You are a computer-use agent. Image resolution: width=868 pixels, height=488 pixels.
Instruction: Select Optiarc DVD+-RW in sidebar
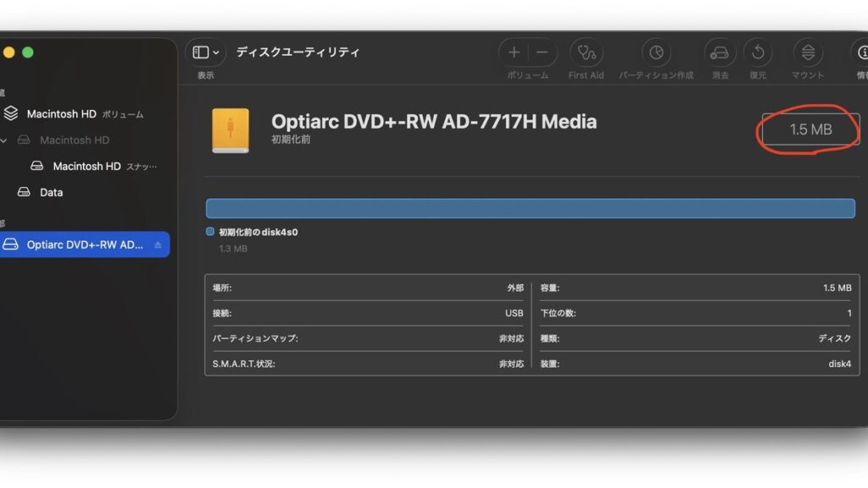pyautogui.click(x=84, y=245)
